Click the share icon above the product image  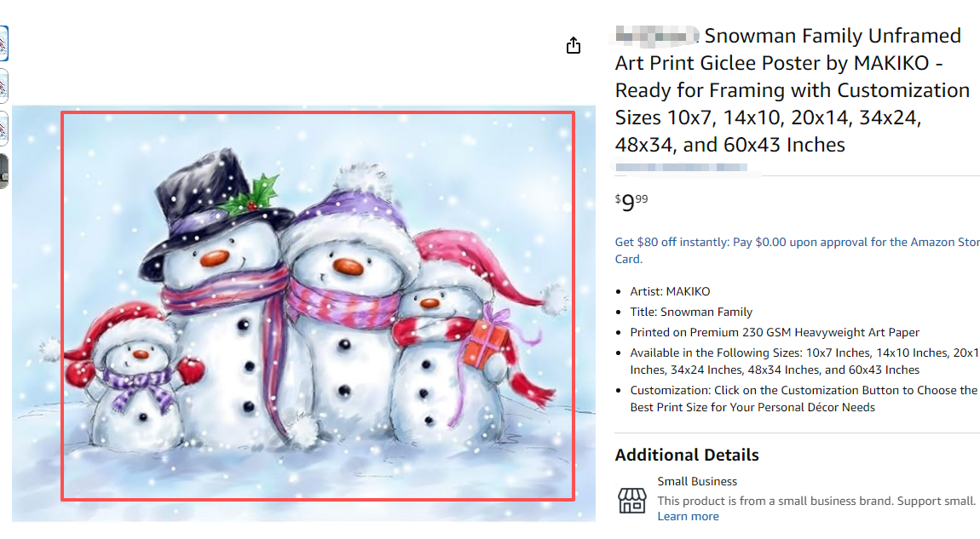(x=574, y=45)
